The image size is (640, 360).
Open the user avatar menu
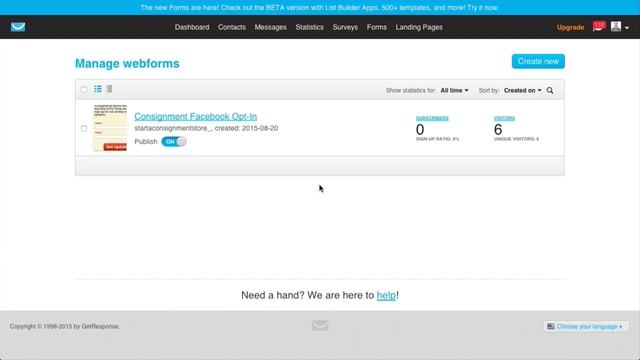[616, 27]
